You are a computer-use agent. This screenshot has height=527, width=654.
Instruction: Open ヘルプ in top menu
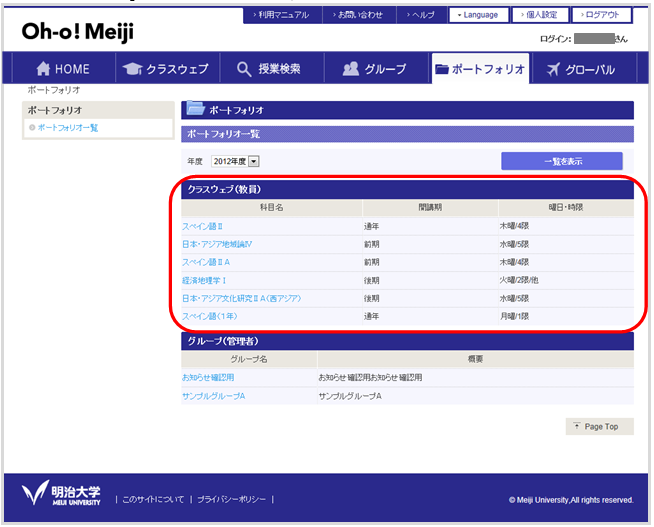(421, 15)
